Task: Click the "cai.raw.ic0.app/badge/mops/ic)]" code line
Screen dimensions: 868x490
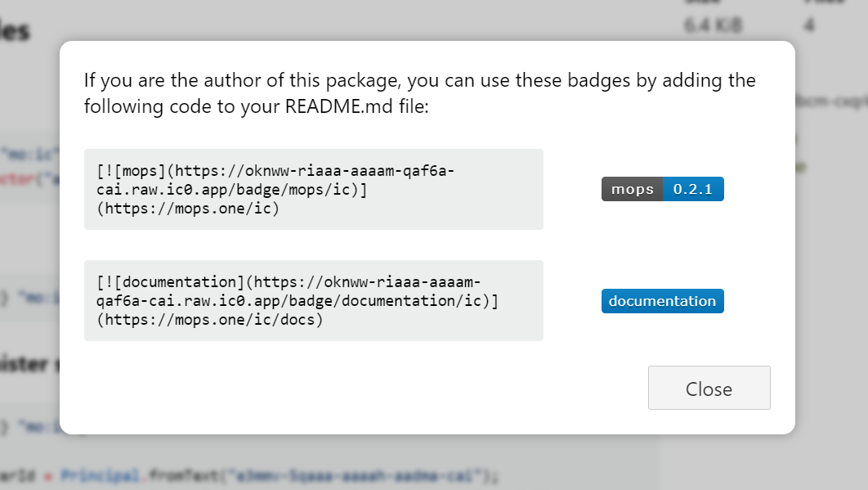Action: pos(231,190)
